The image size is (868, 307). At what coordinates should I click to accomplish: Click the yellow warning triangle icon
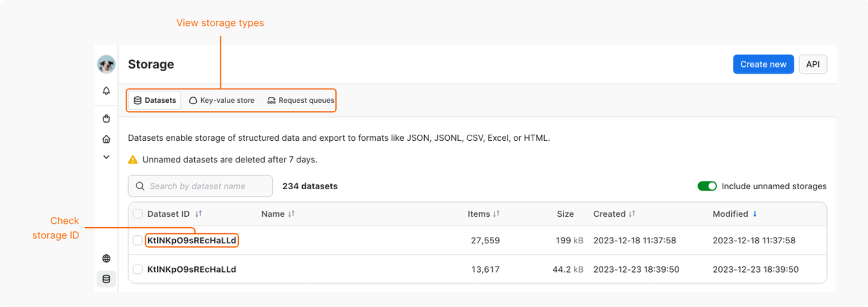coord(133,160)
